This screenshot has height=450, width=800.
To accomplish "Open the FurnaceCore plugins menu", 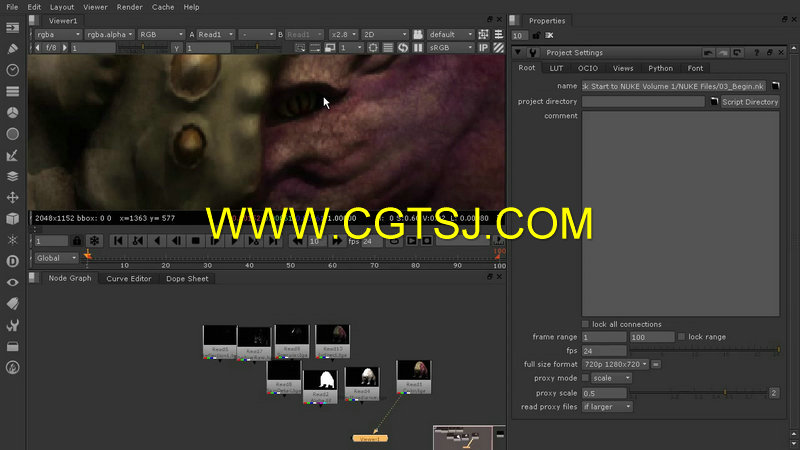I will pyautogui.click(x=12, y=367).
